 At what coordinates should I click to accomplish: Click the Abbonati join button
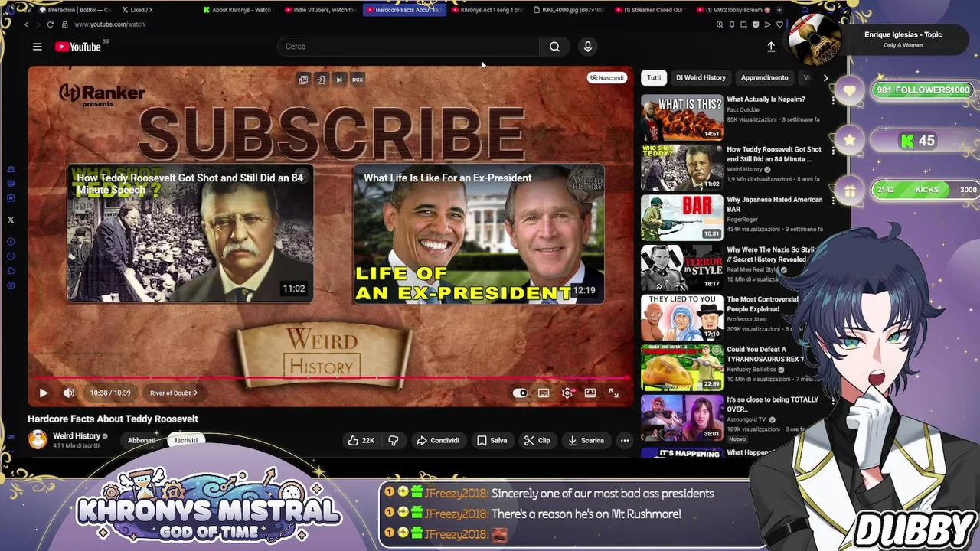[x=142, y=441]
